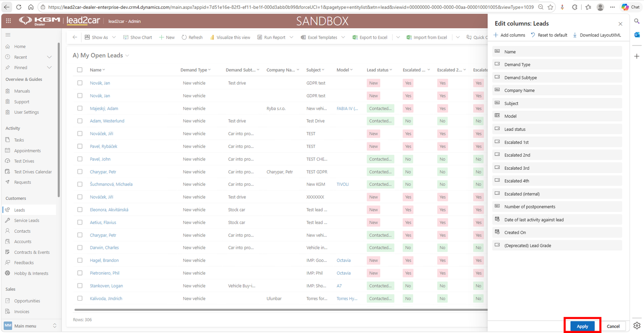Click the browser home icon
The width and height of the screenshot is (644, 333).
tap(31, 7)
